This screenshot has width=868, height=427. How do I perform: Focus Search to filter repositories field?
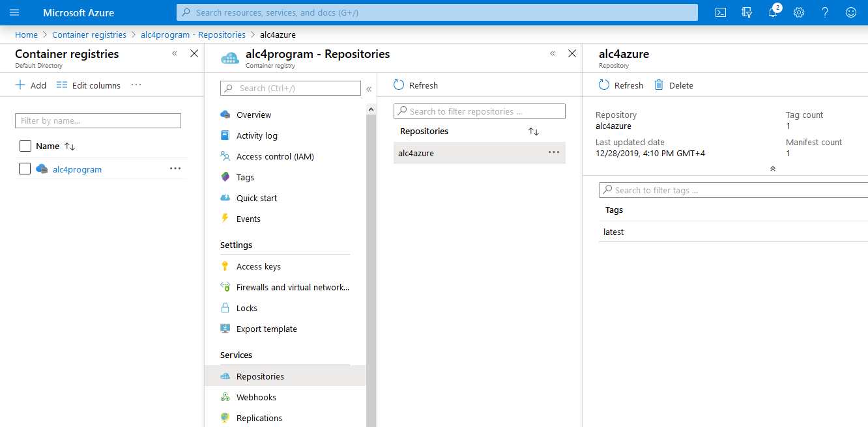coord(480,111)
